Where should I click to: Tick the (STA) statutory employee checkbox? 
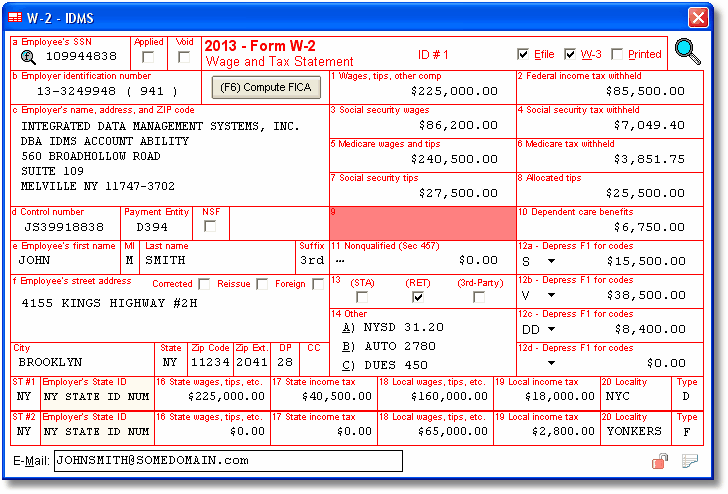pyautogui.click(x=362, y=297)
